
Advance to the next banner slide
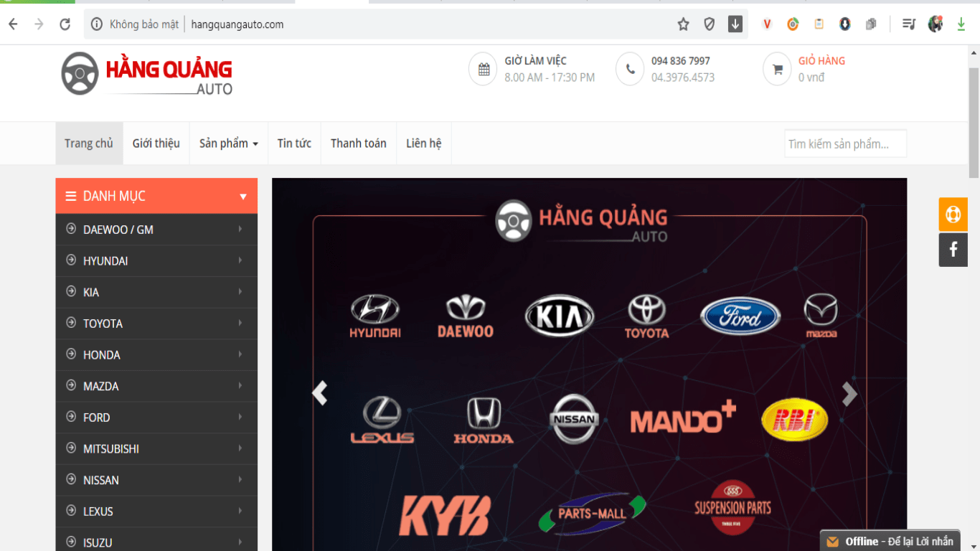[849, 393]
